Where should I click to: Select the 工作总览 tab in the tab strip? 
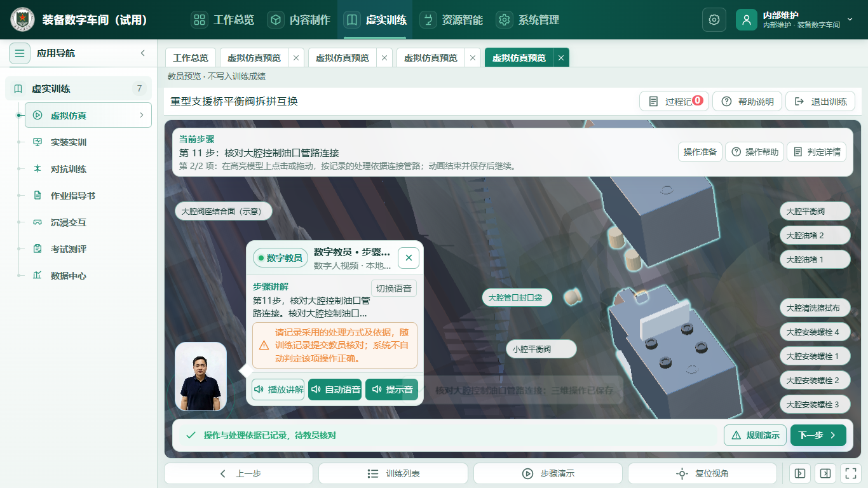point(191,58)
